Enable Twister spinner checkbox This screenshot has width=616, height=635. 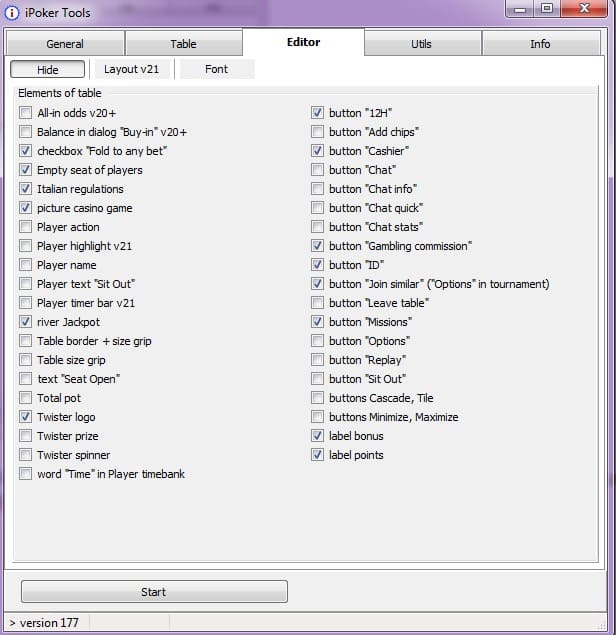(x=26, y=455)
